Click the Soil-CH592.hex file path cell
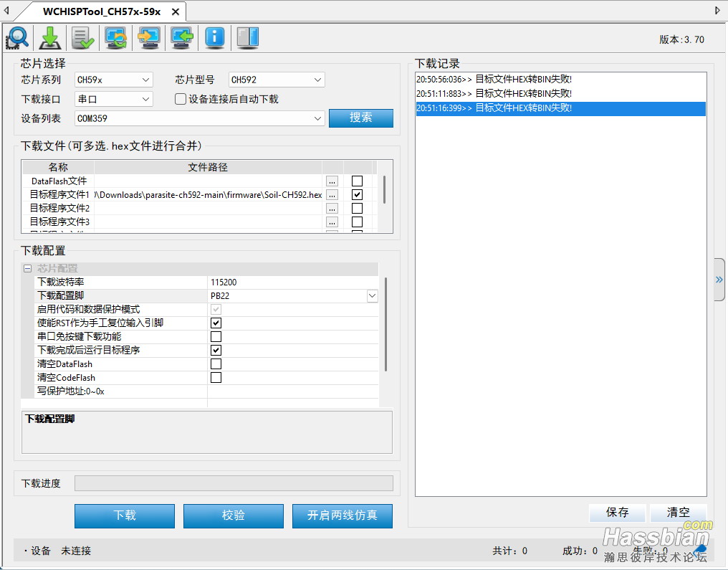 (208, 194)
